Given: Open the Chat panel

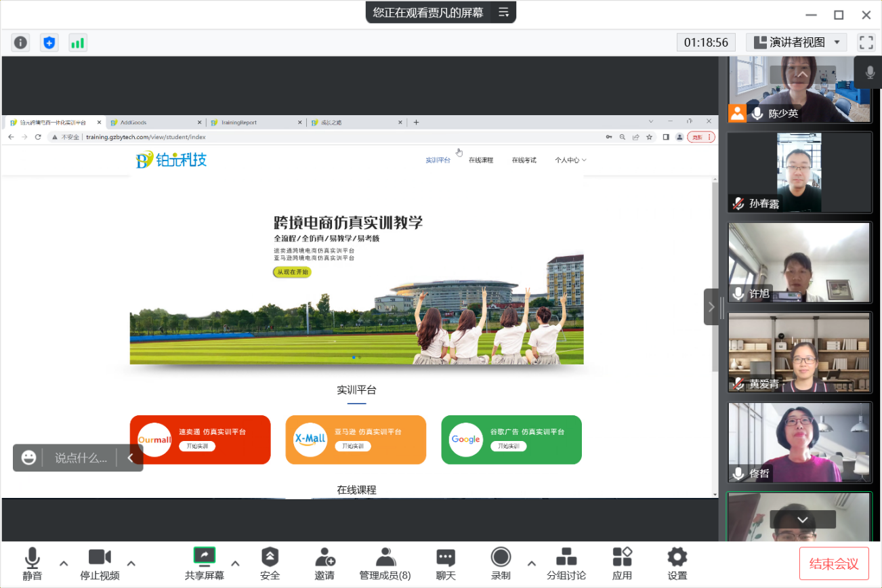Looking at the screenshot, I should (446, 564).
